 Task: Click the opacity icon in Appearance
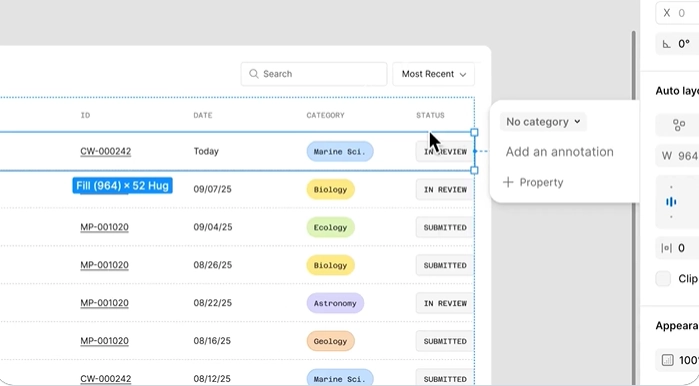tap(667, 360)
